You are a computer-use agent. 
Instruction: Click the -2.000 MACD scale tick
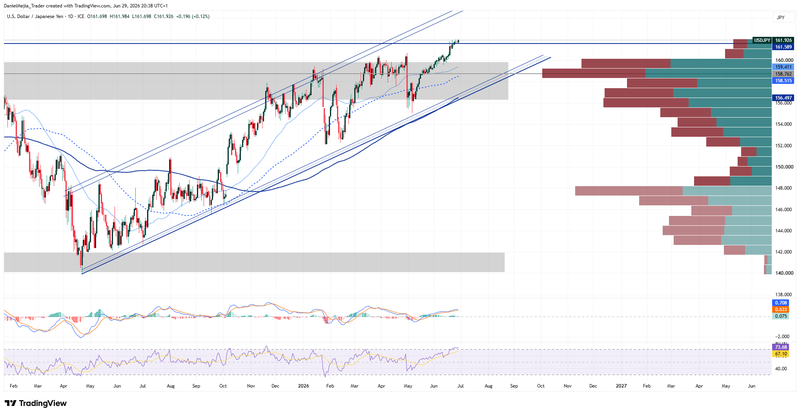coord(784,336)
